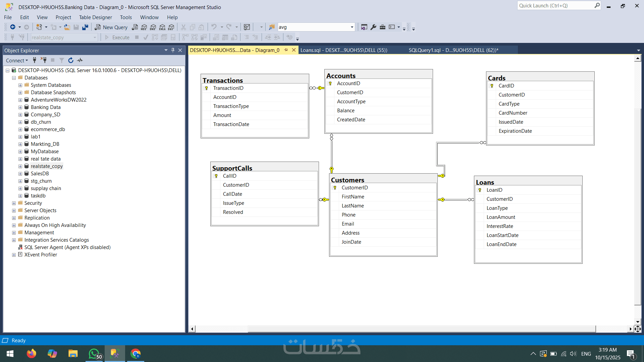
Task: Click the New Query toolbar button
Action: (x=111, y=27)
